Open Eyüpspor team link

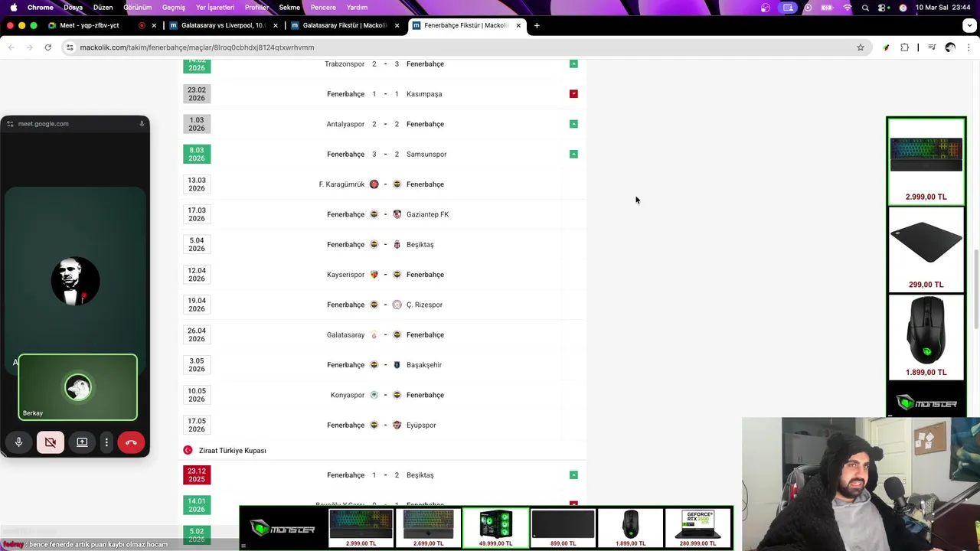(421, 425)
